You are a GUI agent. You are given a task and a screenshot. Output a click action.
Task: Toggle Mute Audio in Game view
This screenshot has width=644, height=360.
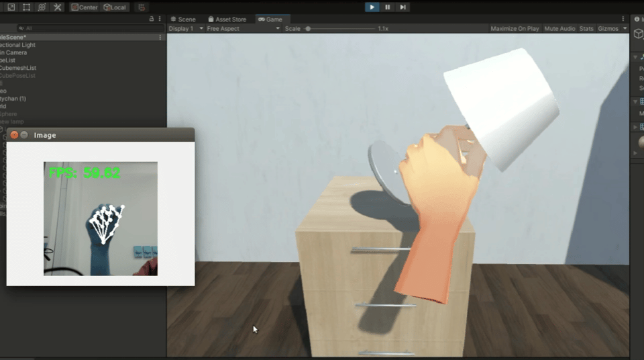click(x=559, y=29)
